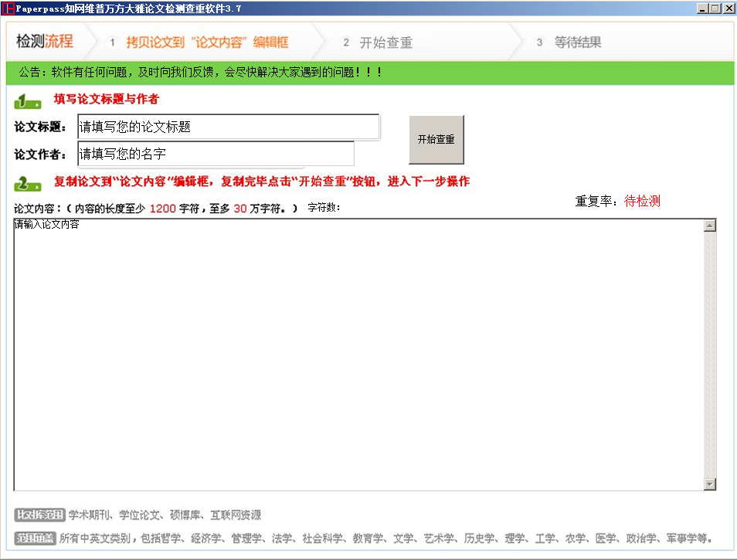The height and width of the screenshot is (560, 737).
Task: Click the 待检测 status link
Action: click(x=642, y=200)
